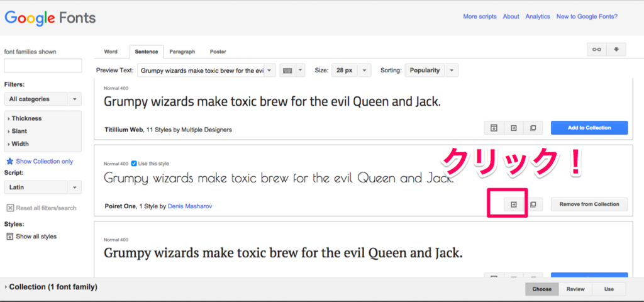This screenshot has height=302, width=644.
Task: Open New to Google Fonts? link
Action: [x=587, y=16]
